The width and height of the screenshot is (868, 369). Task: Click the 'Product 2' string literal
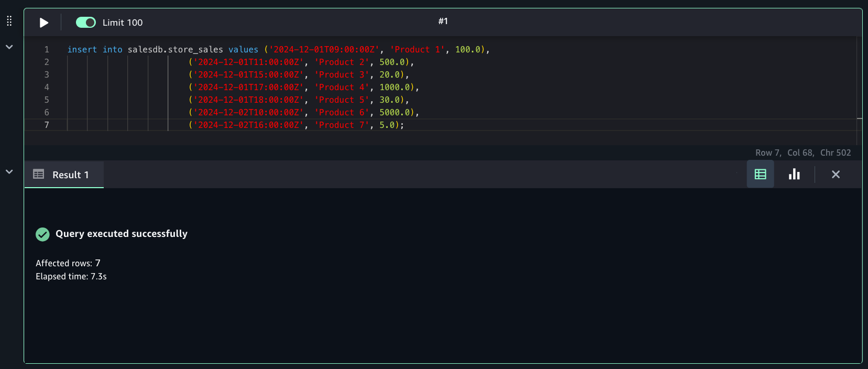[342, 62]
